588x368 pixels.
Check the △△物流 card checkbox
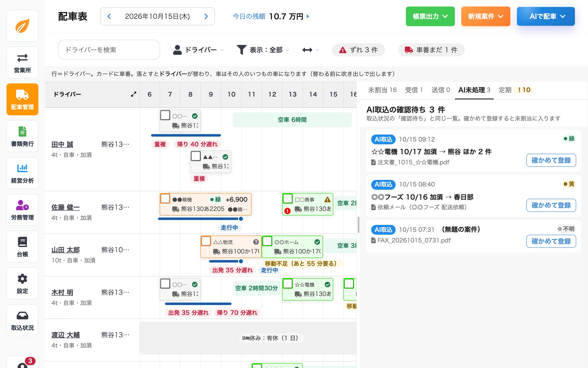click(x=206, y=241)
